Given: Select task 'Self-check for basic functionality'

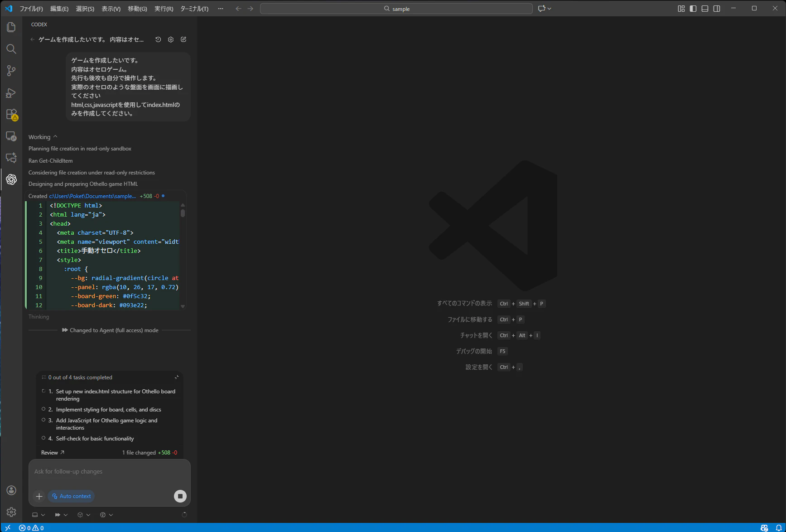Looking at the screenshot, I should tap(95, 439).
